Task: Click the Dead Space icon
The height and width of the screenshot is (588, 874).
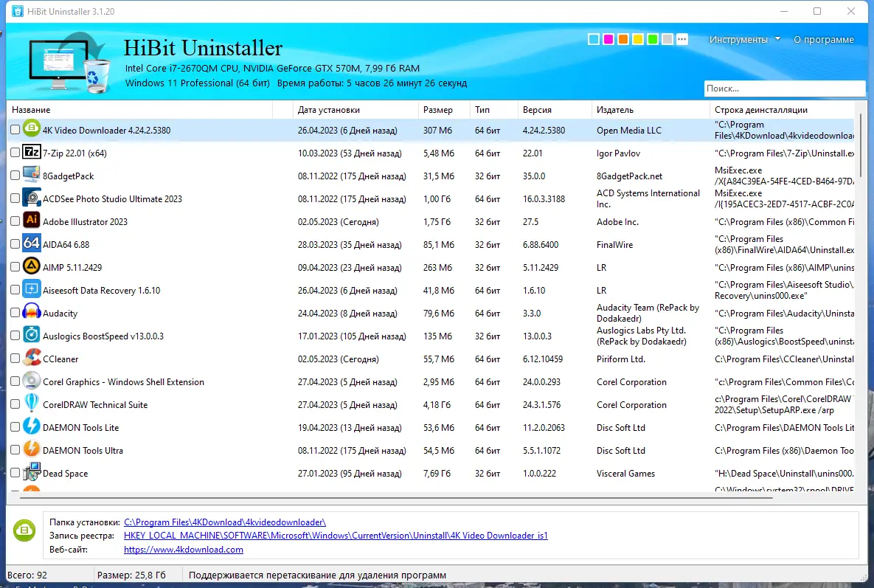Action: [x=32, y=472]
